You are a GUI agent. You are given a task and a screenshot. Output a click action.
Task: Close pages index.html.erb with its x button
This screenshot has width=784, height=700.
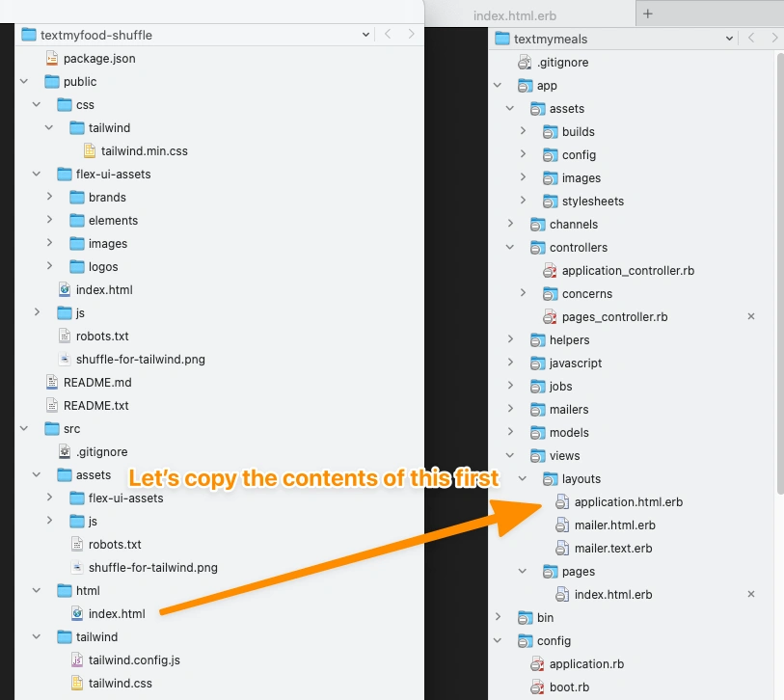tap(751, 595)
